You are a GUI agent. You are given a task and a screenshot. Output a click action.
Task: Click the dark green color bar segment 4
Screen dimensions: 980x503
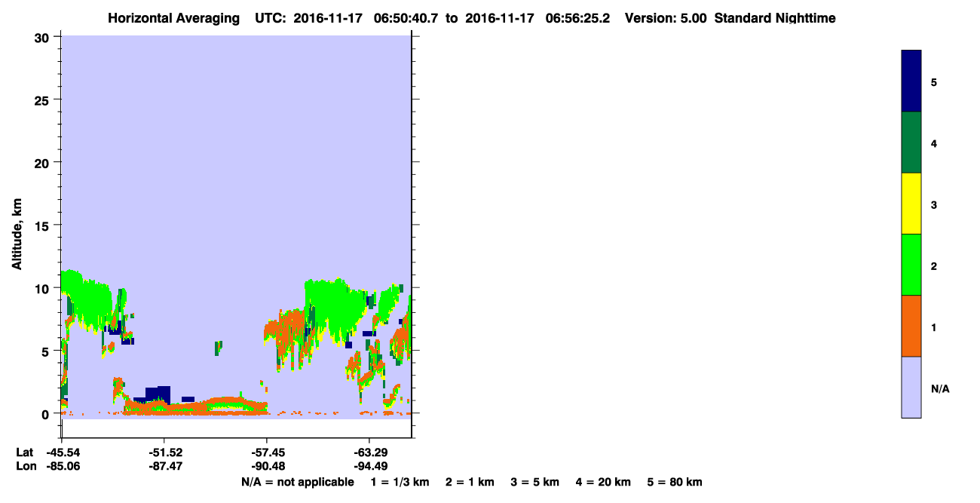click(x=911, y=143)
